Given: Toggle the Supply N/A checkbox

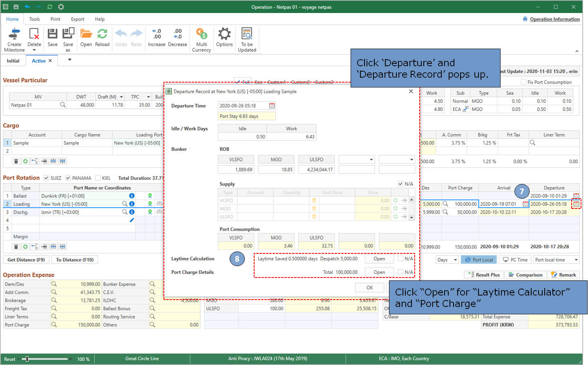Looking at the screenshot, I should pos(400,184).
